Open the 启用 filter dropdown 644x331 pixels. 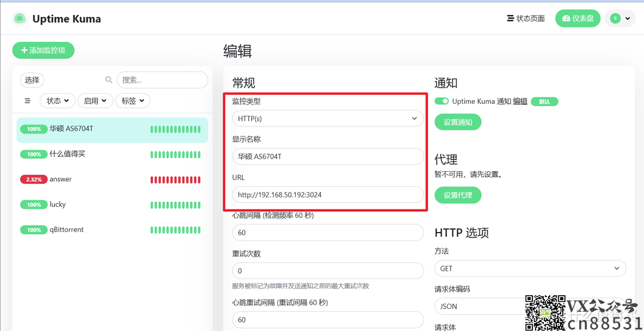point(95,101)
